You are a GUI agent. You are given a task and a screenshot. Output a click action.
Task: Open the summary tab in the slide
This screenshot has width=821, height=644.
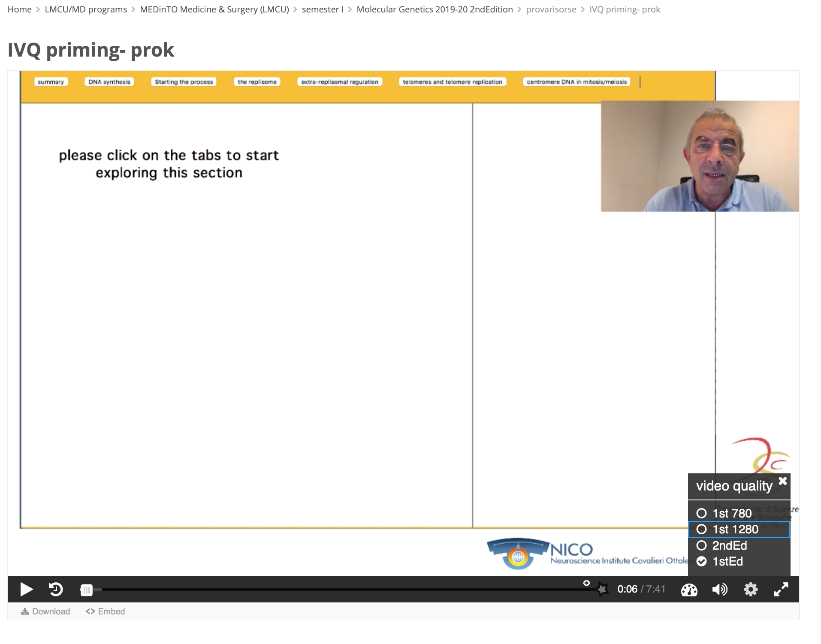point(51,82)
